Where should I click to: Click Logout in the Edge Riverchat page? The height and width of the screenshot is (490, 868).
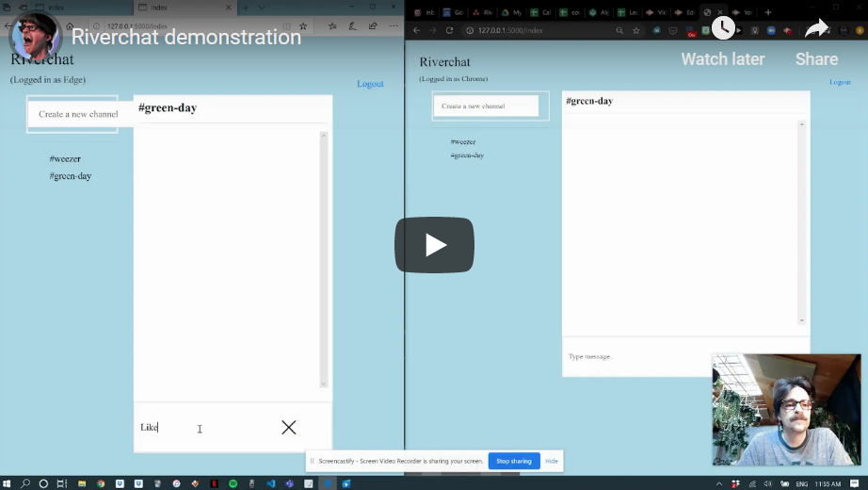370,84
